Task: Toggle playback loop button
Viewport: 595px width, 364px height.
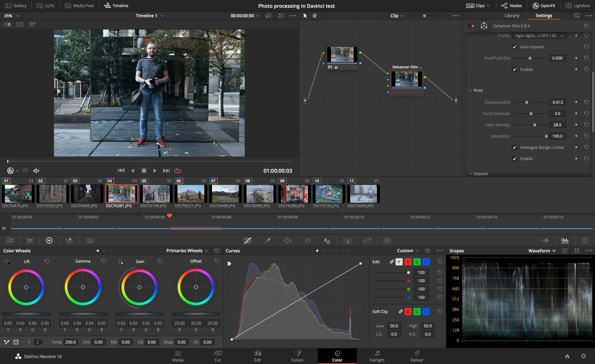Action: tap(177, 171)
